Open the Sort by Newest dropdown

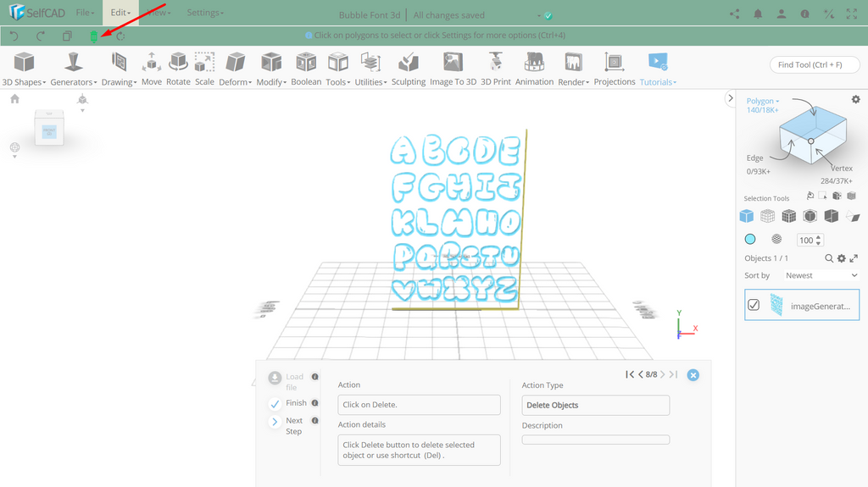pos(821,275)
